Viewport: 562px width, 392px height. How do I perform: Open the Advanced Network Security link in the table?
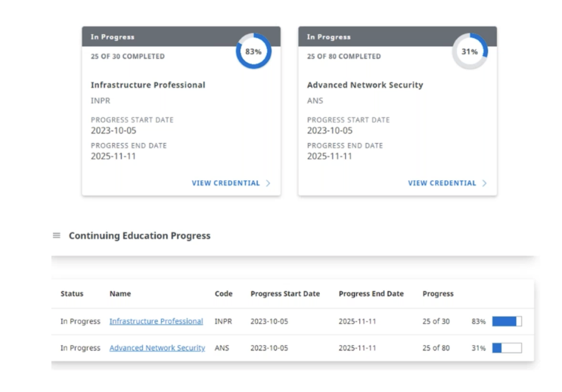(x=157, y=348)
